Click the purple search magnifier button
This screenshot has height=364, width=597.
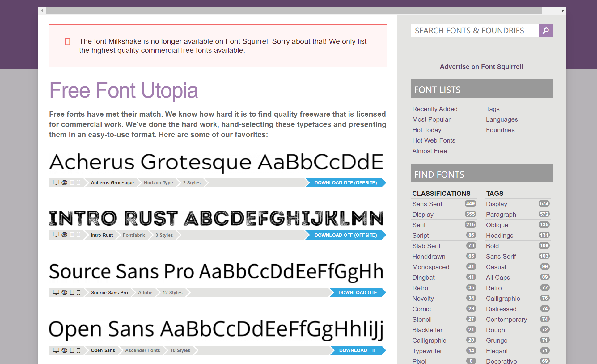click(545, 31)
